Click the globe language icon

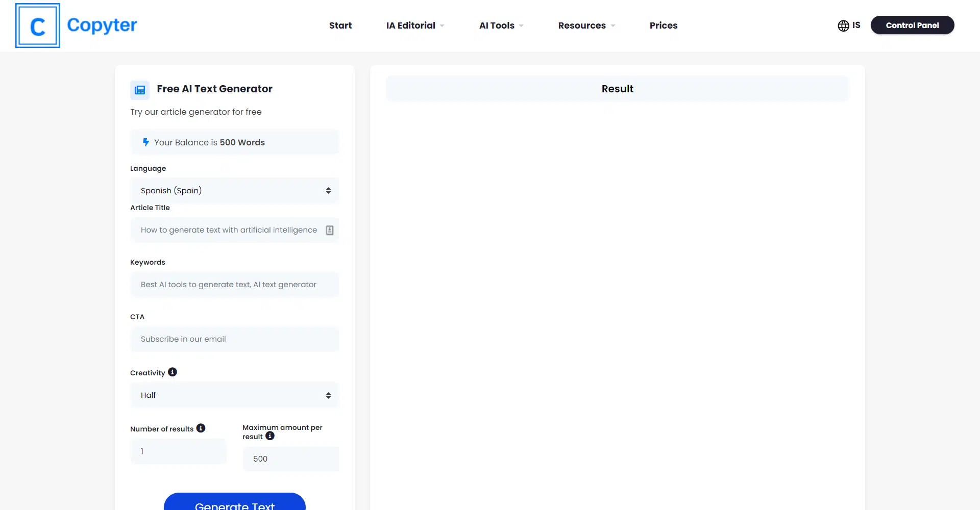click(843, 25)
